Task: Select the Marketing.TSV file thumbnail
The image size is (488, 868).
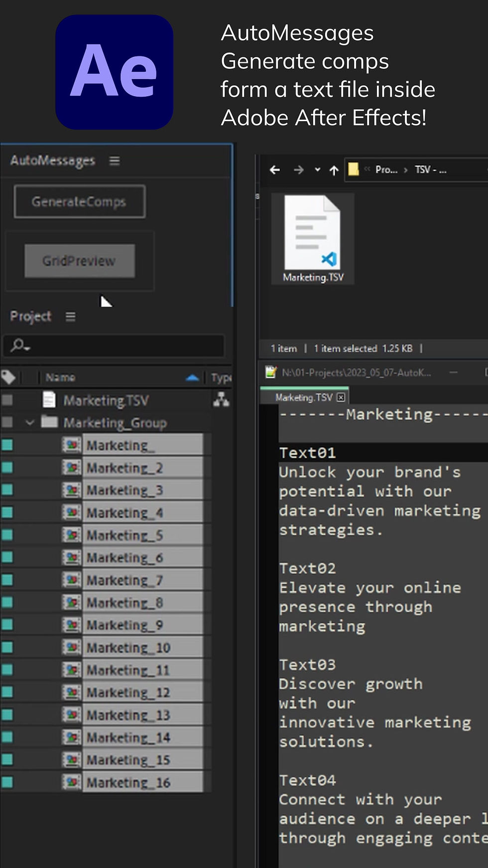Action: (x=313, y=239)
